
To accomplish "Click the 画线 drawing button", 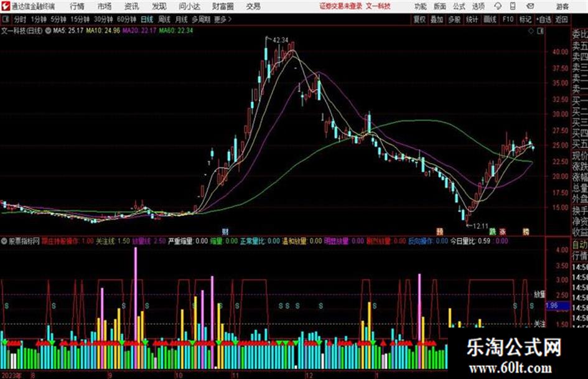I will tap(490, 19).
